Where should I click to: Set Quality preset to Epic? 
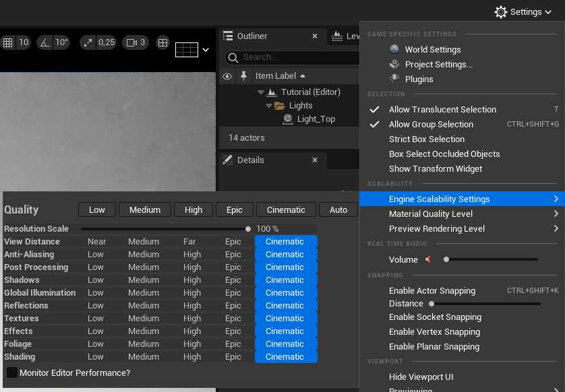[234, 210]
